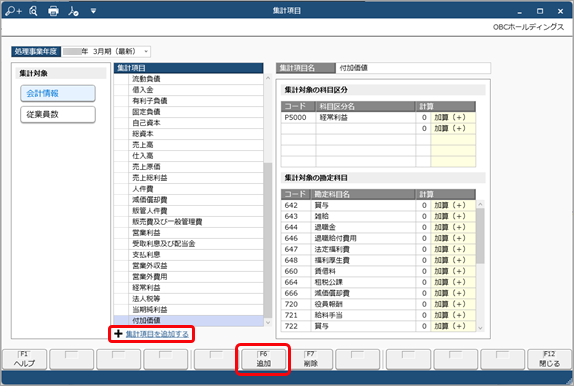
Task: Select 法人税等 in the list
Action: point(189,298)
